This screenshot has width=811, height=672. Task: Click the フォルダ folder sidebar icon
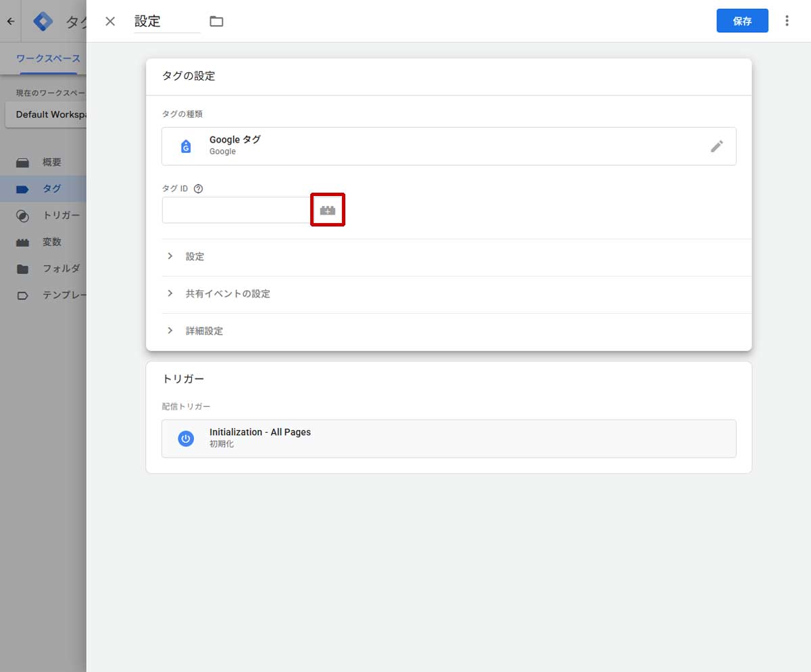[x=23, y=269]
